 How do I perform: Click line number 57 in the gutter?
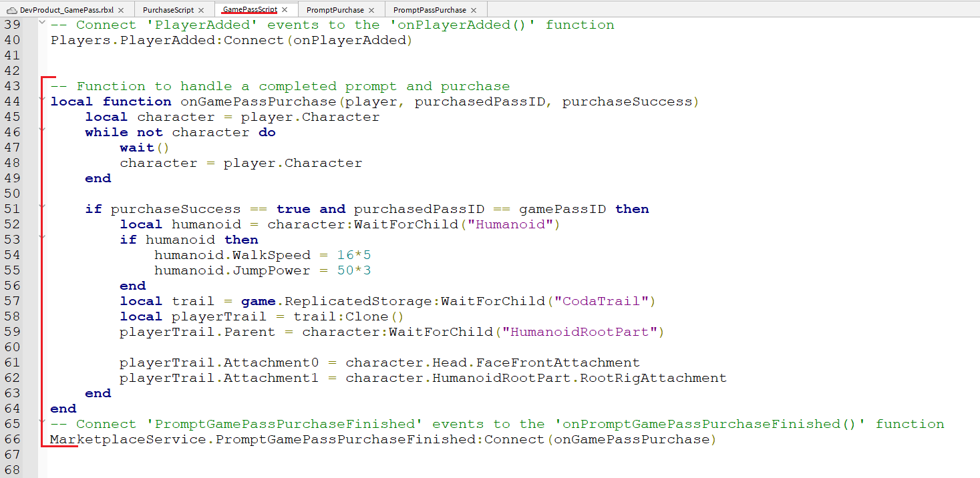tap(12, 301)
